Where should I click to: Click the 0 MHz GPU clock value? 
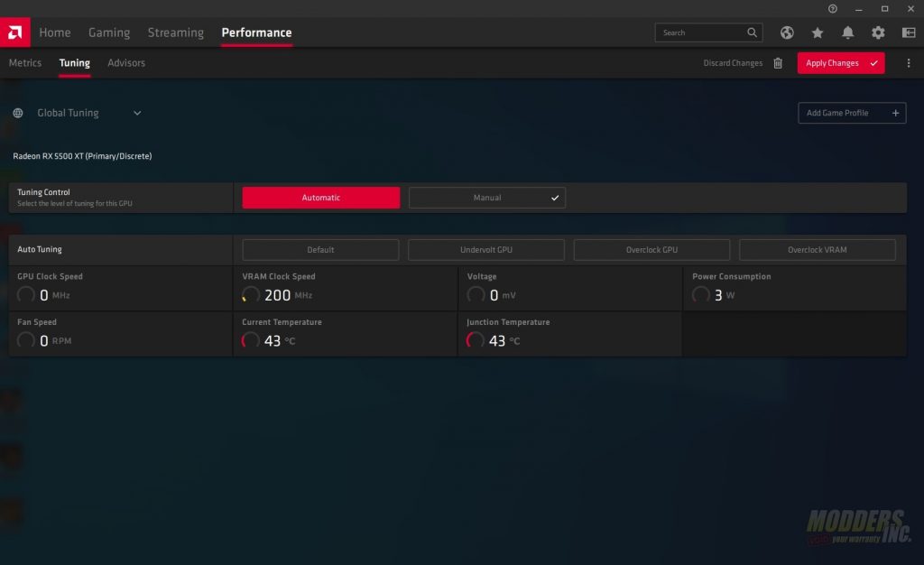pos(55,295)
